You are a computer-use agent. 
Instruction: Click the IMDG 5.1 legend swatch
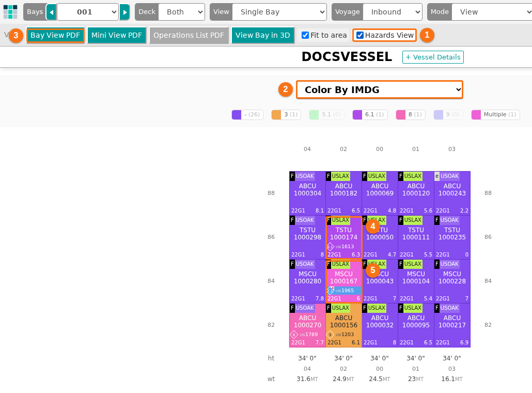pos(314,114)
